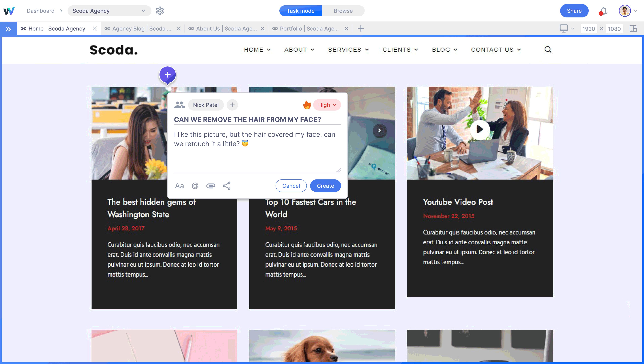Click the W app logo
This screenshot has width=644, height=364.
pos(9,11)
